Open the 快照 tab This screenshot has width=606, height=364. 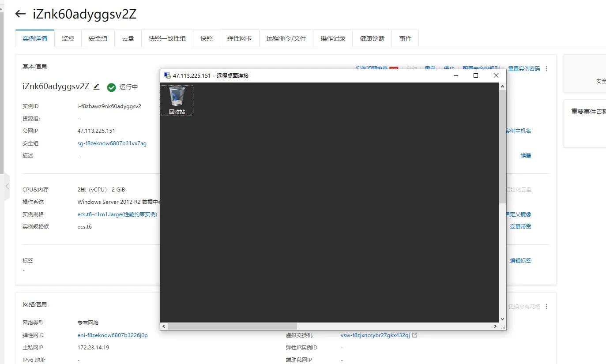click(x=207, y=38)
